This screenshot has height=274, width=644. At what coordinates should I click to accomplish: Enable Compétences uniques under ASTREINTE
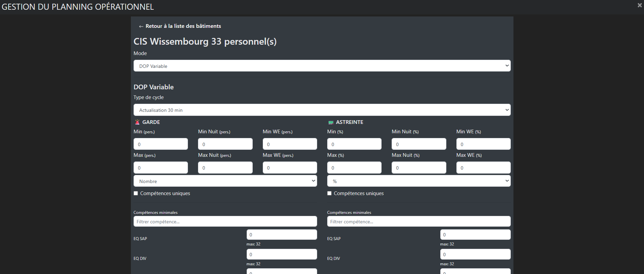click(x=330, y=193)
